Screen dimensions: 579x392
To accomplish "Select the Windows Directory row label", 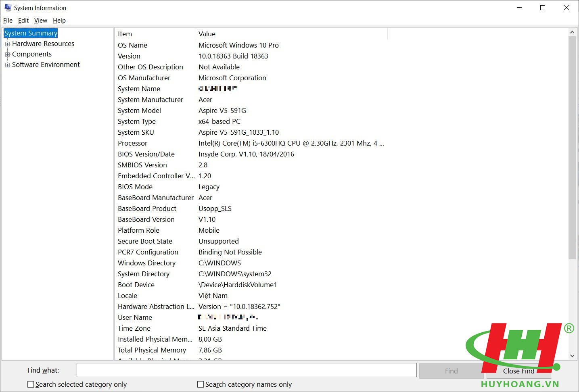I will click(x=146, y=263).
